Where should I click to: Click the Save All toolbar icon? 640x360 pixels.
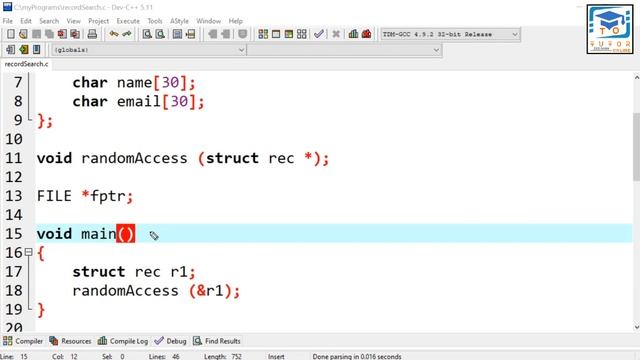(x=49, y=34)
